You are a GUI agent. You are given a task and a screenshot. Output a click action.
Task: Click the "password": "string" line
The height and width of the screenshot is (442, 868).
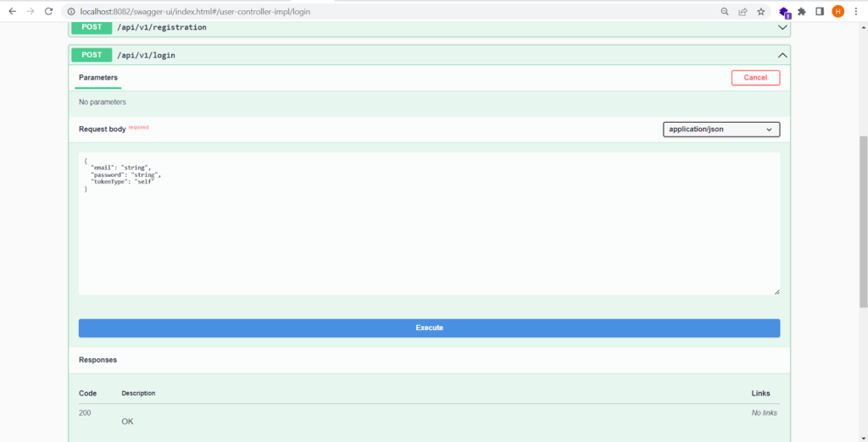point(125,174)
